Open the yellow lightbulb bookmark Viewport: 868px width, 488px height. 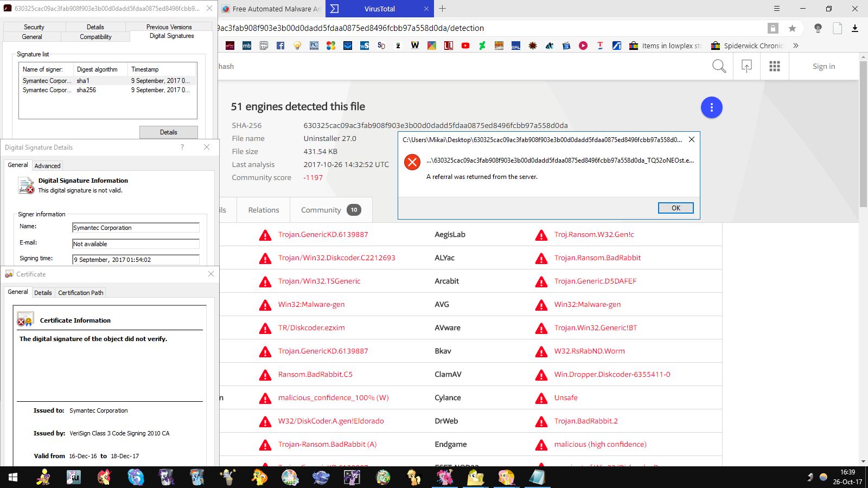tap(297, 46)
